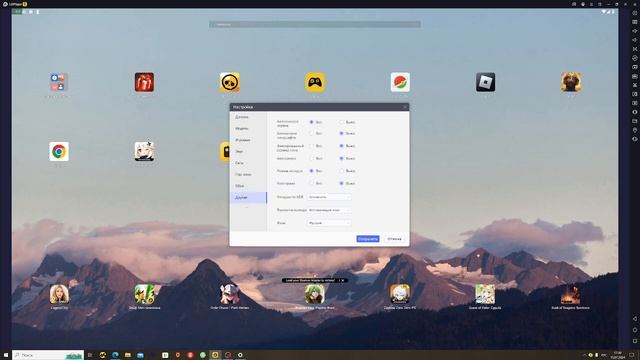Open the ADB debugging dropdown

329,197
